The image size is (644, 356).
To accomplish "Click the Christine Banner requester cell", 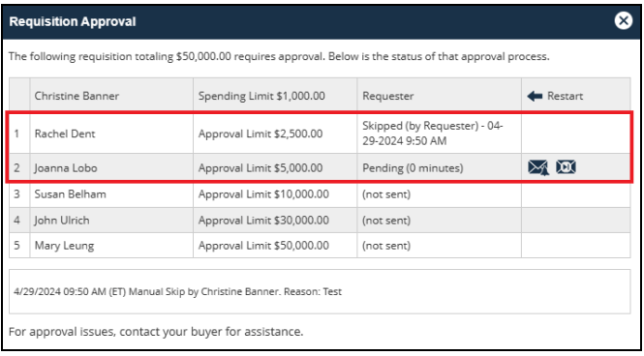I will click(x=77, y=96).
